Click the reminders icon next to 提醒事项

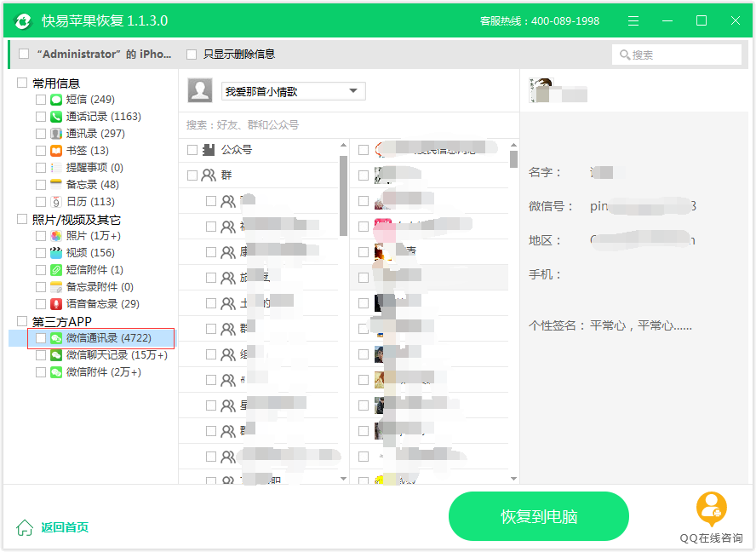[56, 168]
